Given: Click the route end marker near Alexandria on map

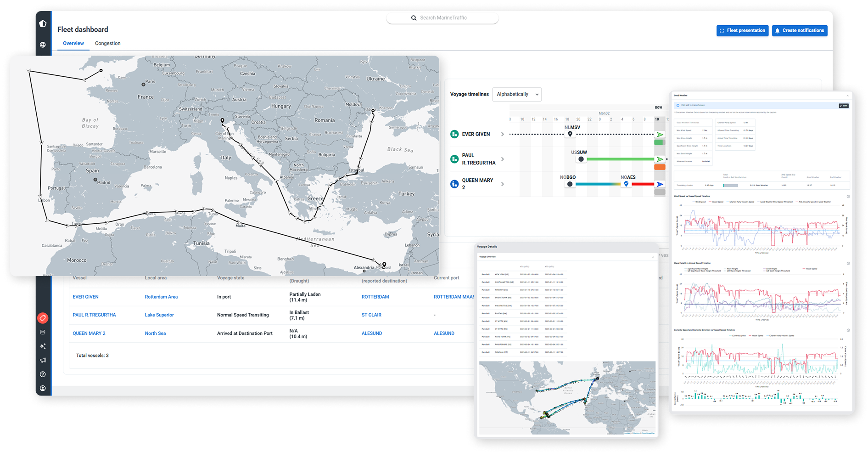Looking at the screenshot, I should pos(384,265).
